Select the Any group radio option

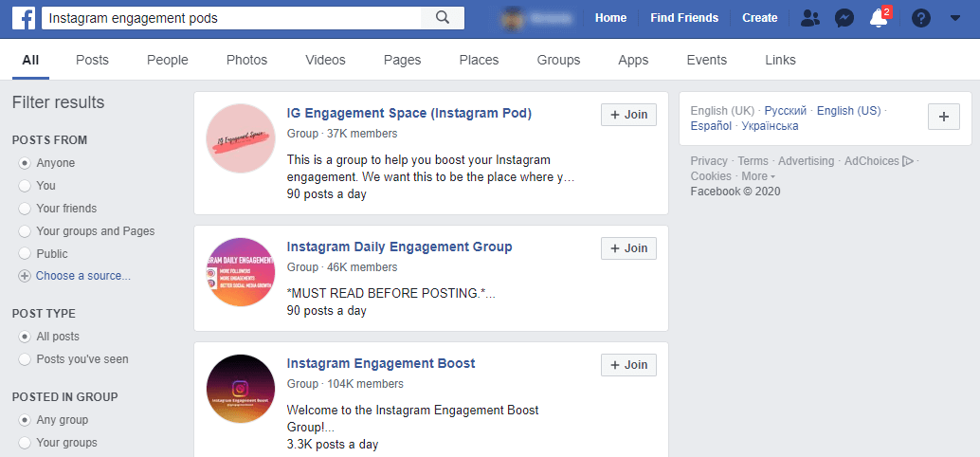[25, 420]
